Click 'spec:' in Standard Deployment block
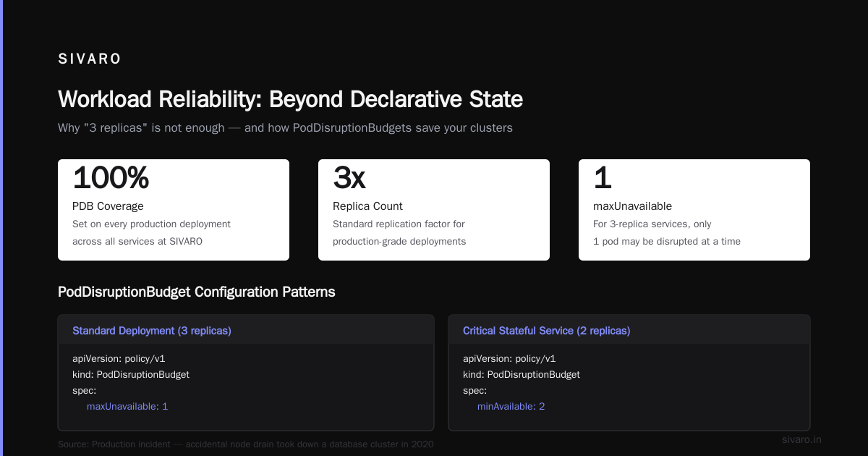 [x=84, y=391]
